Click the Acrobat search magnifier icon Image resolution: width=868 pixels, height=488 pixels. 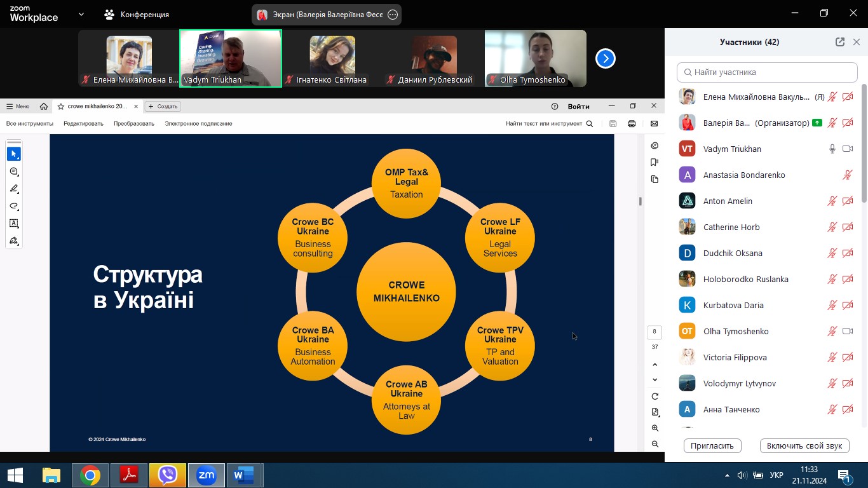point(590,124)
